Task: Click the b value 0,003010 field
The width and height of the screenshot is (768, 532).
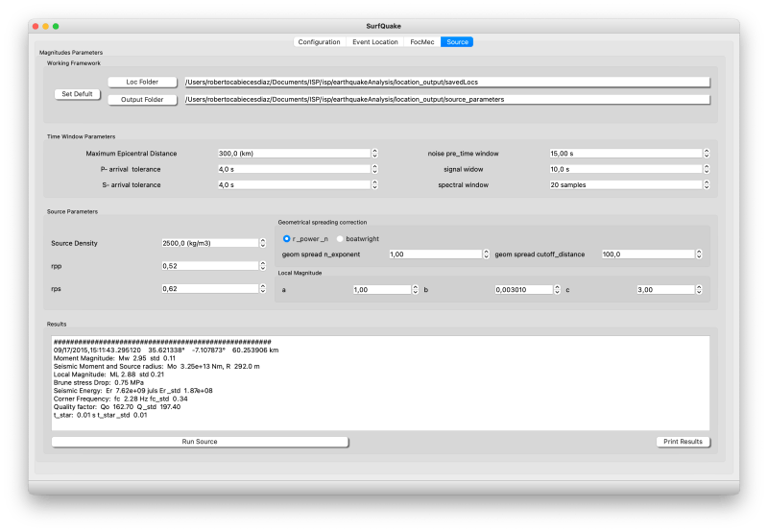Action: click(x=523, y=289)
